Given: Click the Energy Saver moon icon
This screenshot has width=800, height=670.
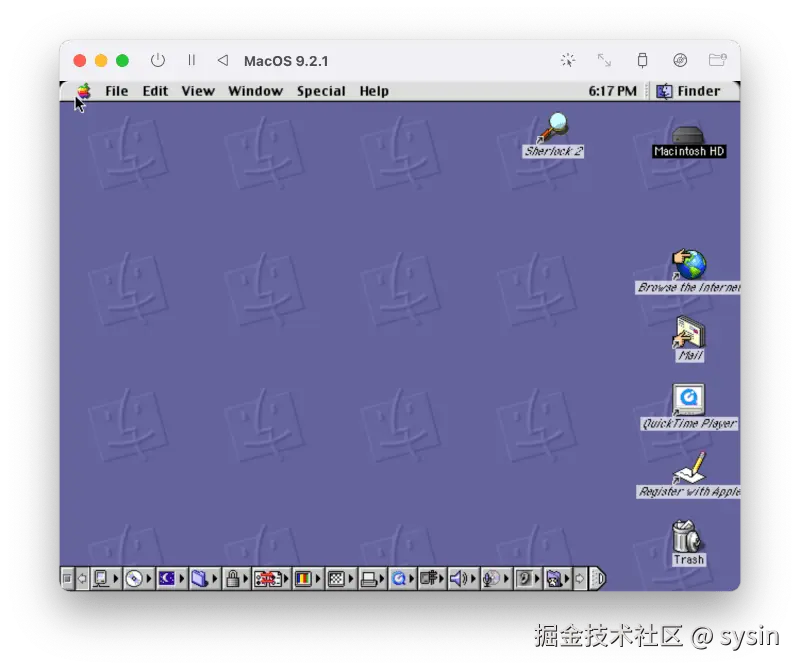Looking at the screenshot, I should pyautogui.click(x=167, y=579).
